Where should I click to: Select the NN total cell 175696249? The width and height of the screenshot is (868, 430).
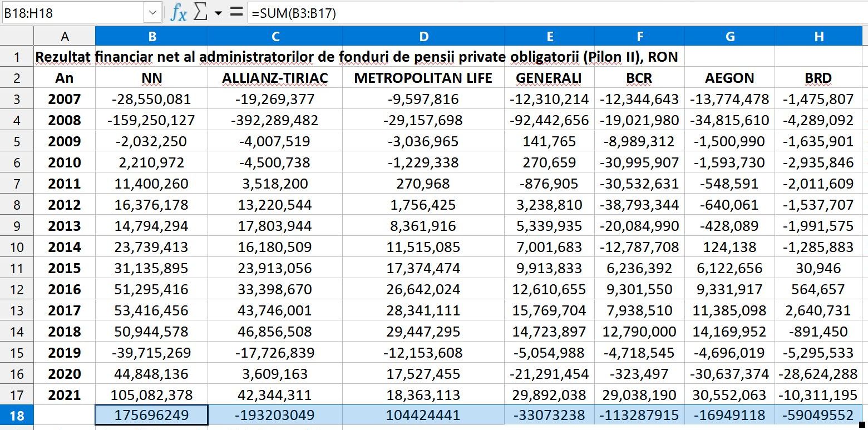[152, 416]
